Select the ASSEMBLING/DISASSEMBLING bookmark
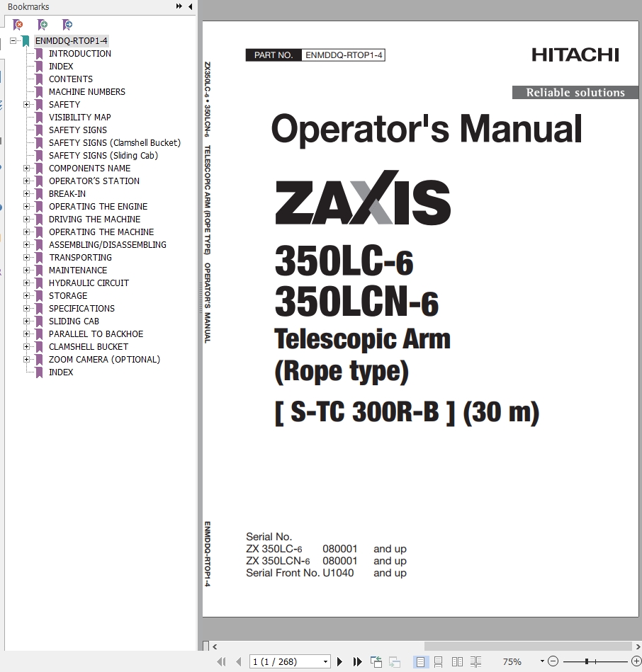The height and width of the screenshot is (672, 642). click(x=108, y=245)
